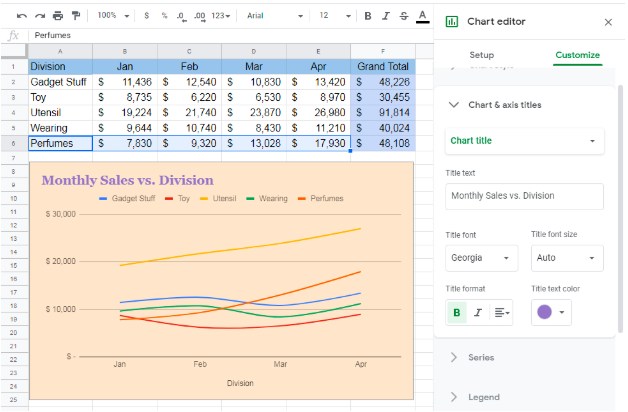Click the Title text input field
628x412 pixels.
[524, 196]
